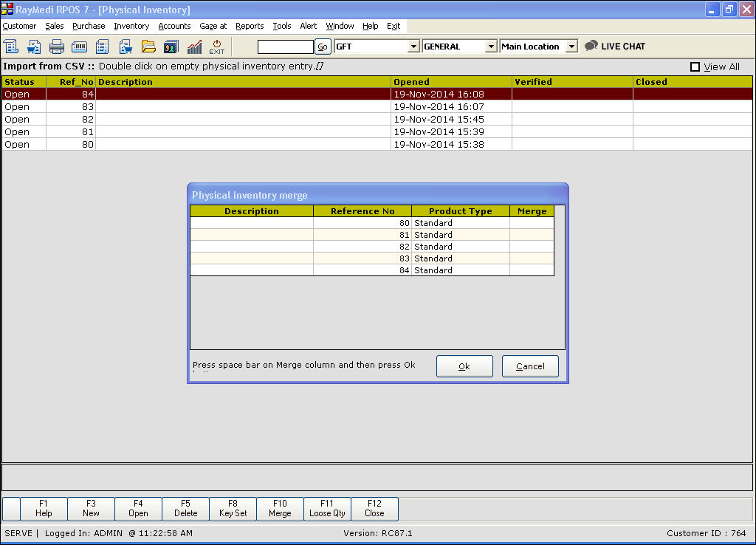Click the Closed column header
This screenshot has width=756, height=545.
[x=693, y=82]
